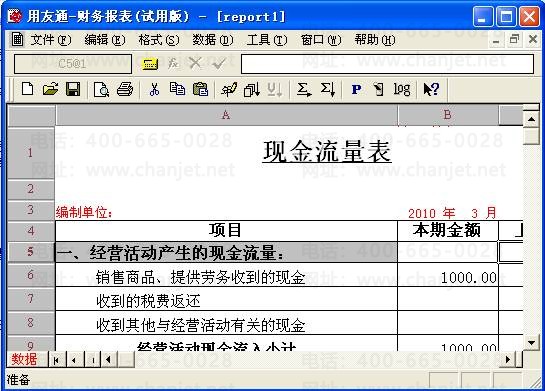Click the blue P toolbar icon

[356, 90]
